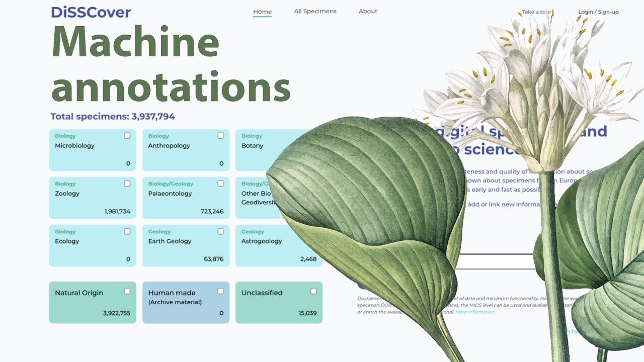Tick the Microbiology checkbox

(127, 136)
